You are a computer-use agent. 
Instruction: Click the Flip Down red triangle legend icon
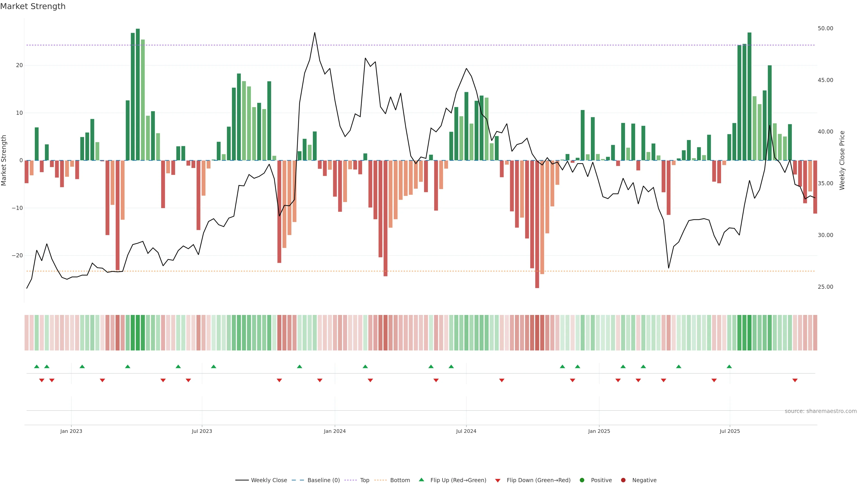pos(498,480)
